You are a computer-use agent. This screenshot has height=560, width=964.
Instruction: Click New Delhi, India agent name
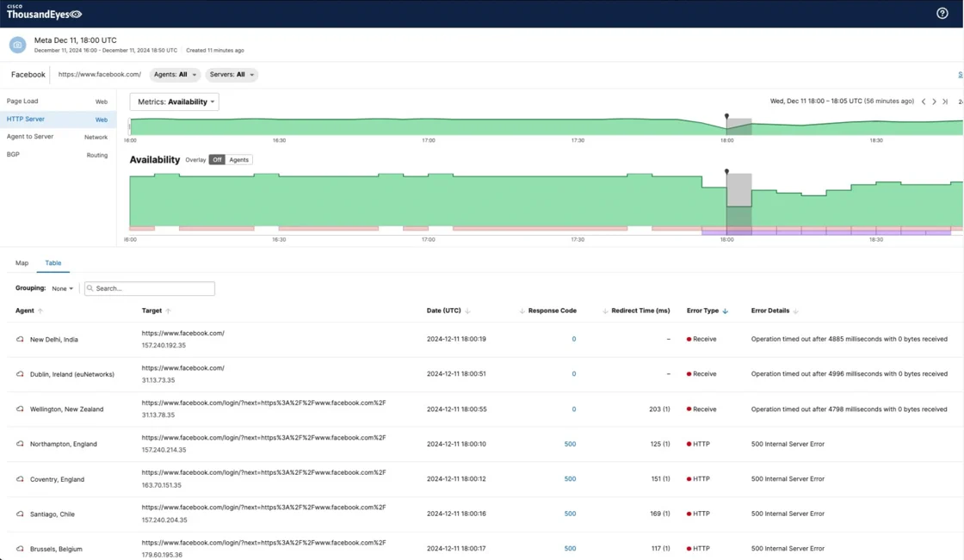coord(54,339)
